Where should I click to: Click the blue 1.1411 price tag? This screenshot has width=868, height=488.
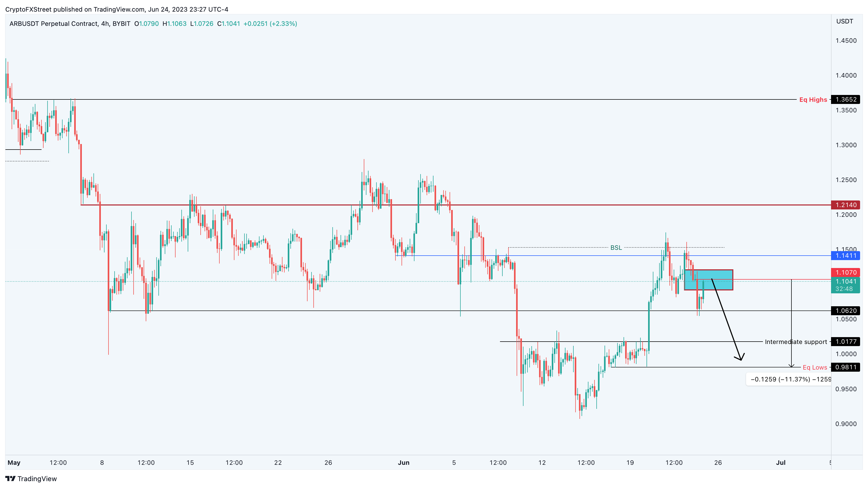click(846, 256)
